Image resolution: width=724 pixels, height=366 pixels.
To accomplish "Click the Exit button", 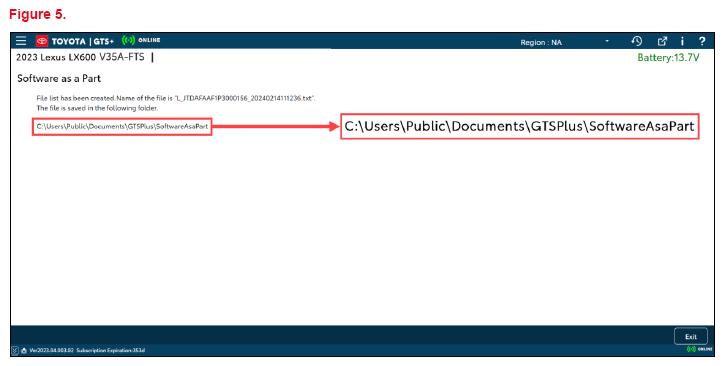I will (691, 336).
